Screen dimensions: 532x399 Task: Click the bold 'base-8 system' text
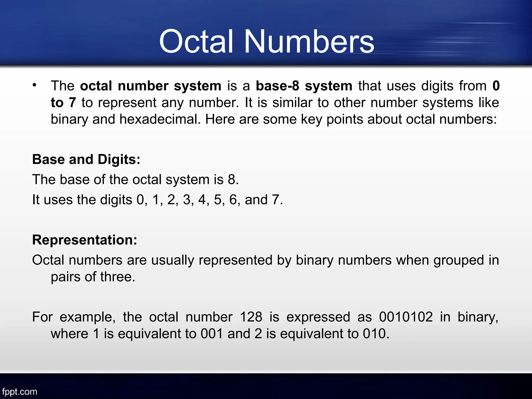point(304,86)
